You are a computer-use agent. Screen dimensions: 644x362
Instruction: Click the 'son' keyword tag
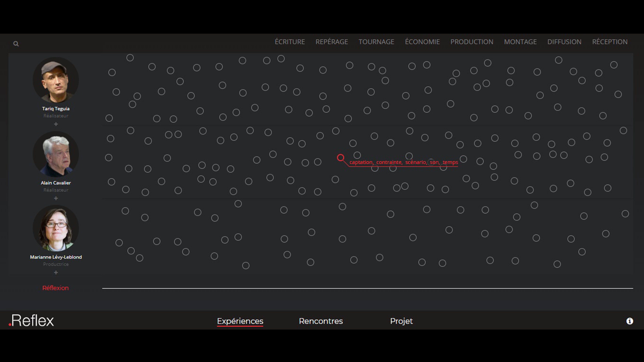[434, 162]
